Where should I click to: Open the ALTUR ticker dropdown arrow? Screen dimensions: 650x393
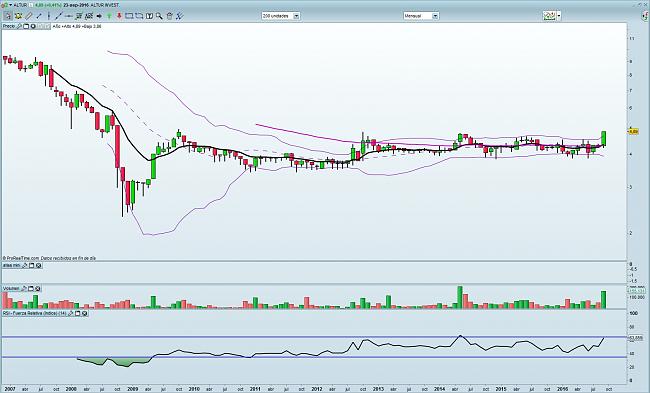(x=10, y=5)
